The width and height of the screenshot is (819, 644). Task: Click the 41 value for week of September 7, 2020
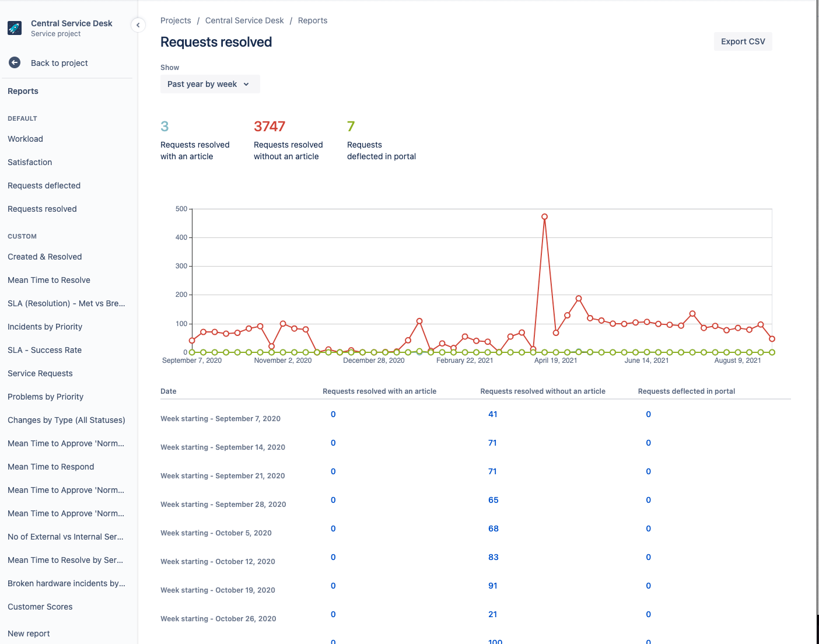tap(493, 414)
